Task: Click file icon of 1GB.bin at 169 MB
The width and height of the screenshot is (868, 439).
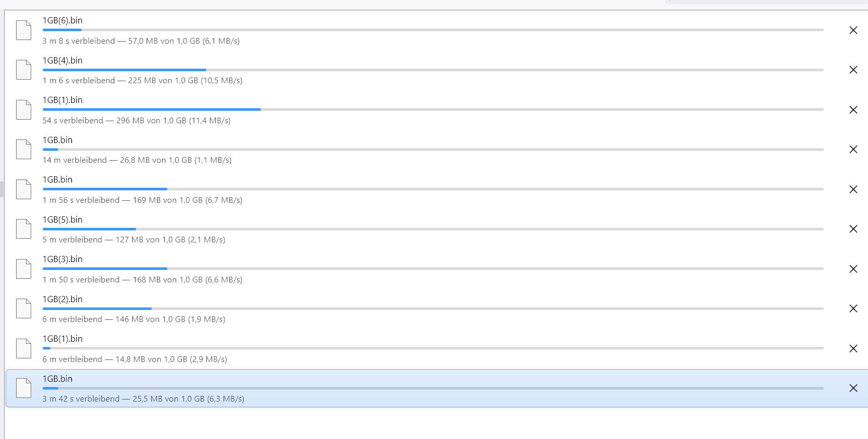Action: tap(23, 189)
